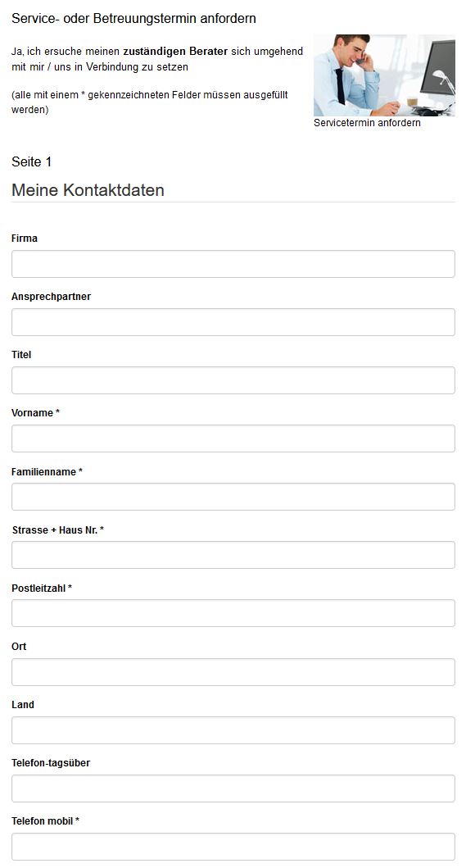Focus the Postleitzahl input box
Screen dimensions: 466x868
coord(233,613)
